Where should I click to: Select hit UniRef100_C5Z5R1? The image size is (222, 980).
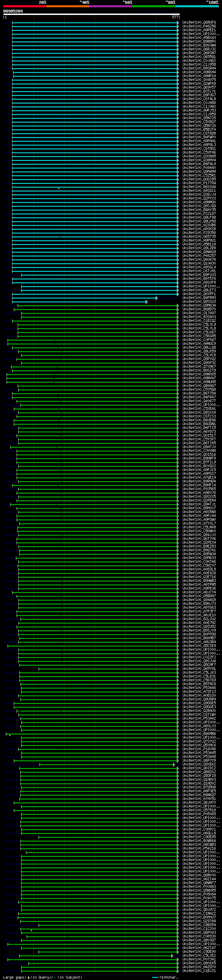tap(199, 175)
